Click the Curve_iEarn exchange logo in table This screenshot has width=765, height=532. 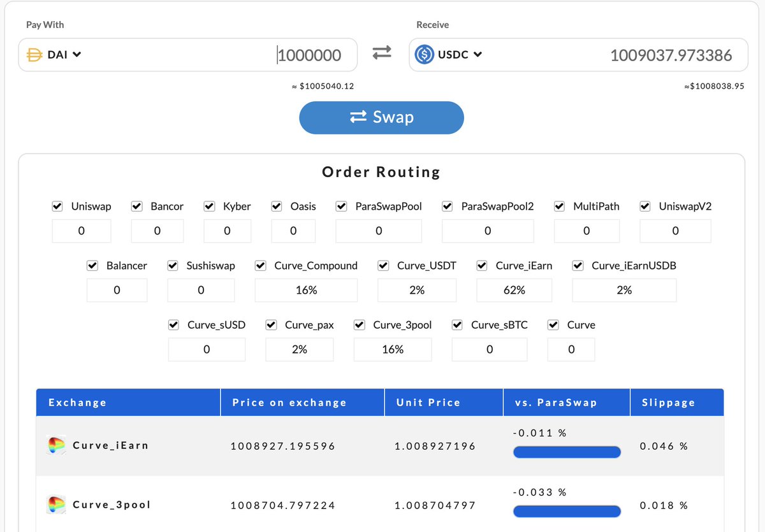[57, 446]
